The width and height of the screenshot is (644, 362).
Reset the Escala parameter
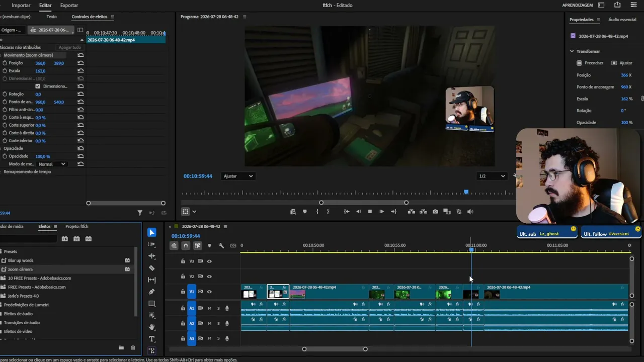[80, 71]
